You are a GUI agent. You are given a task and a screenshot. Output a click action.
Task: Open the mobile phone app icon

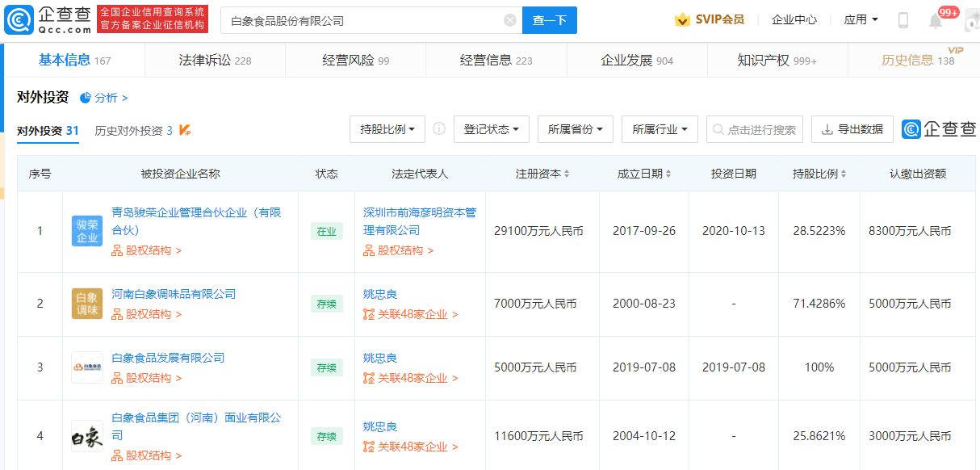pyautogui.click(x=903, y=20)
